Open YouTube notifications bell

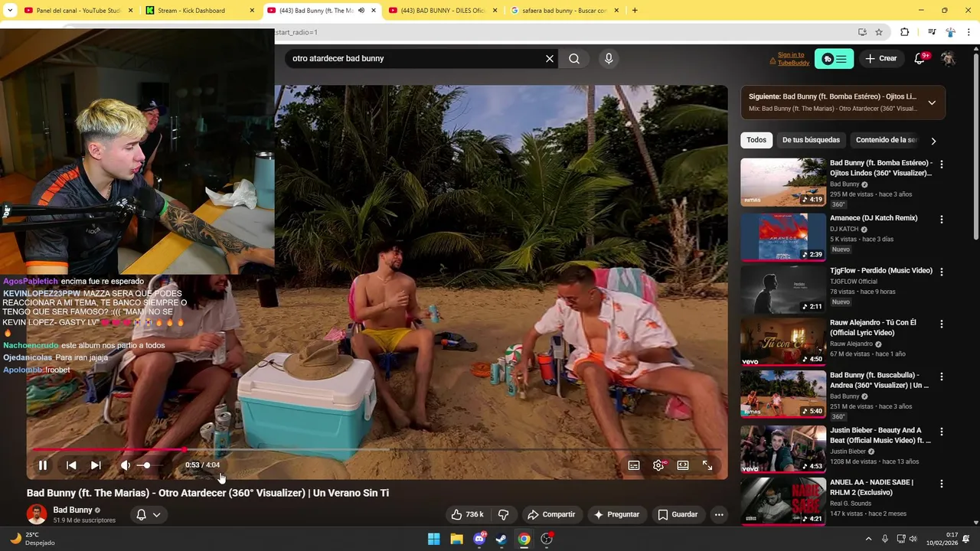(x=920, y=59)
